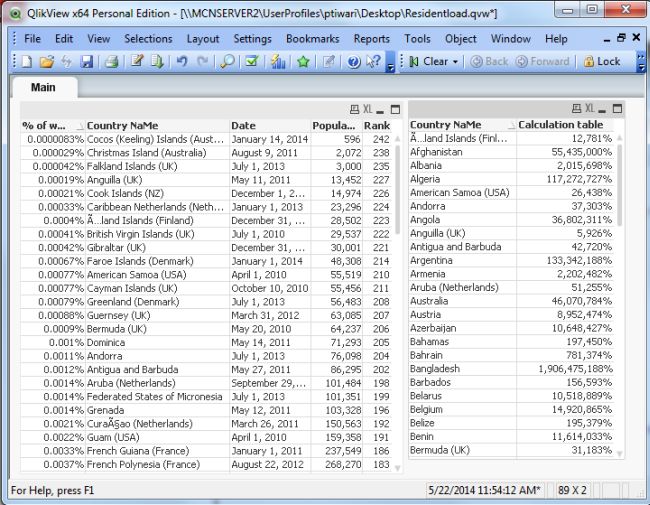Click left table vertical scrollbar thumb
Viewport: 650px width, 505px height.
pyautogui.click(x=398, y=189)
